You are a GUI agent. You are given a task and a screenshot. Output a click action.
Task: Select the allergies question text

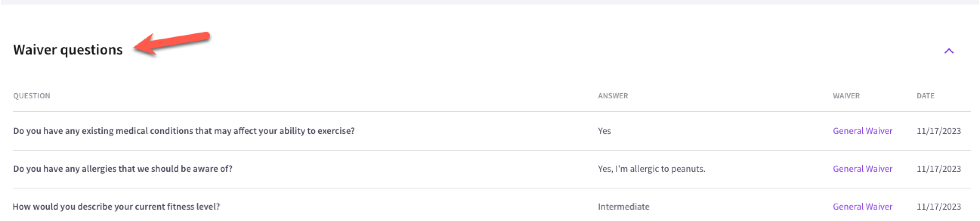[122, 168]
